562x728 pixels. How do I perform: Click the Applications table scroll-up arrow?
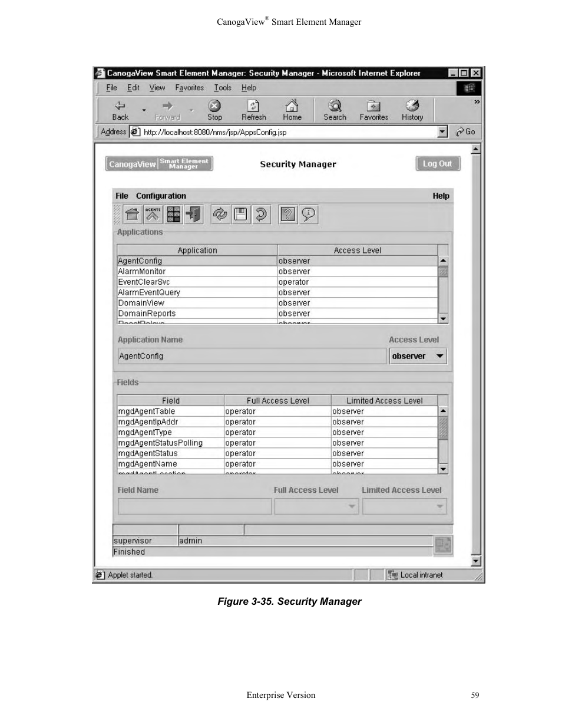pos(443,261)
